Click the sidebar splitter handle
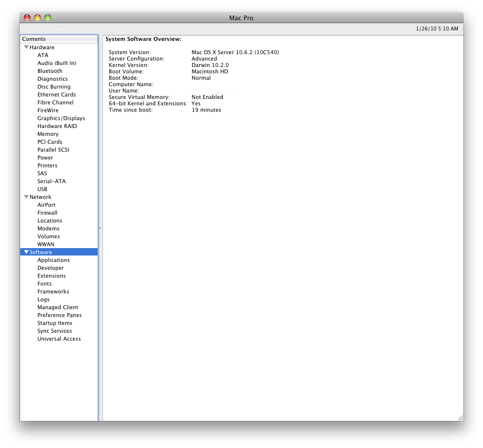Screen dimensions: 483x448 100,228
